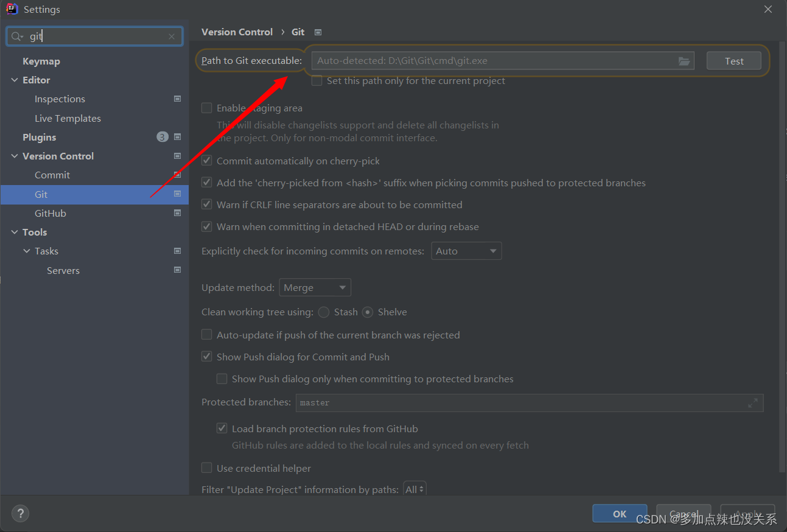787x532 pixels.
Task: Open GitHub settings page
Action: point(51,213)
